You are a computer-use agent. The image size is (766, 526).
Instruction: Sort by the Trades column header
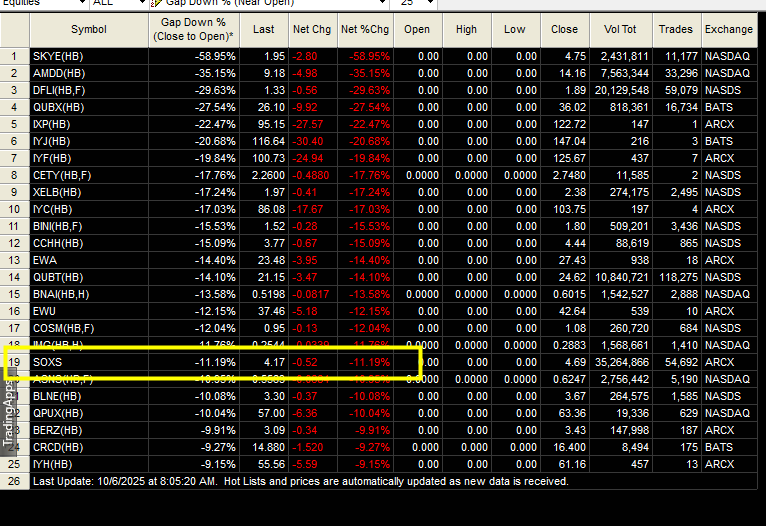676,29
